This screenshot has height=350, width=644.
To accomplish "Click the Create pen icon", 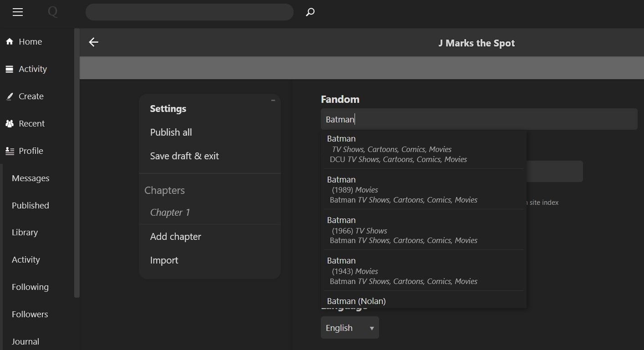I will [9, 96].
